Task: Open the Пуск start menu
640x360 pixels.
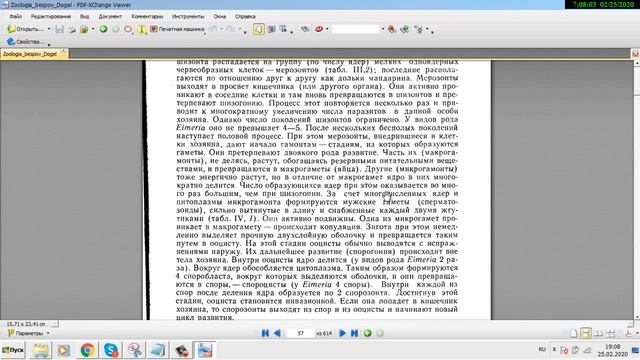Action: [x=13, y=350]
